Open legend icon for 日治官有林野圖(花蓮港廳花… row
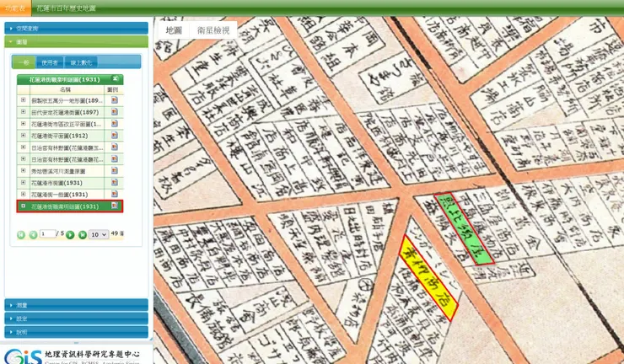Viewport: 624px width, 364px height. click(114, 159)
